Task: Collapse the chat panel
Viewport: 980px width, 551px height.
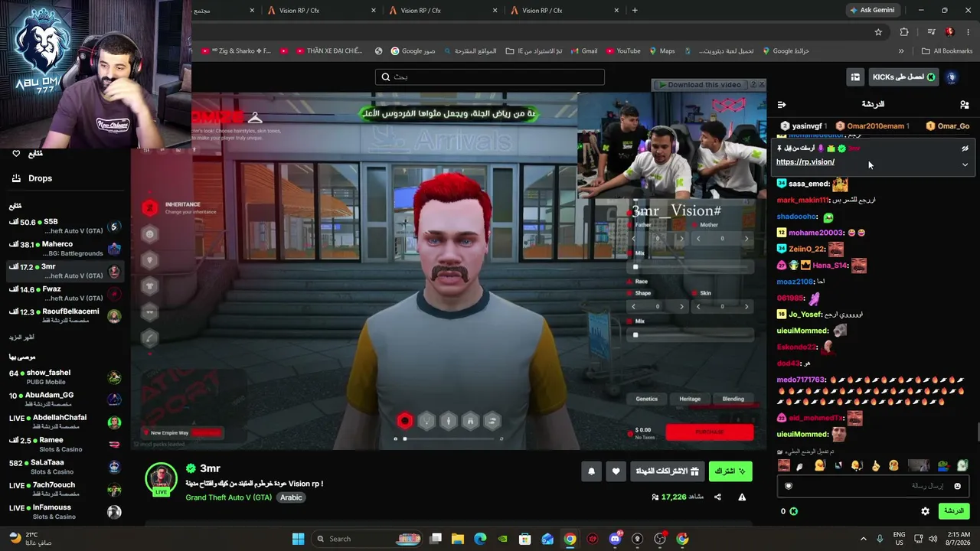Action: 782,104
